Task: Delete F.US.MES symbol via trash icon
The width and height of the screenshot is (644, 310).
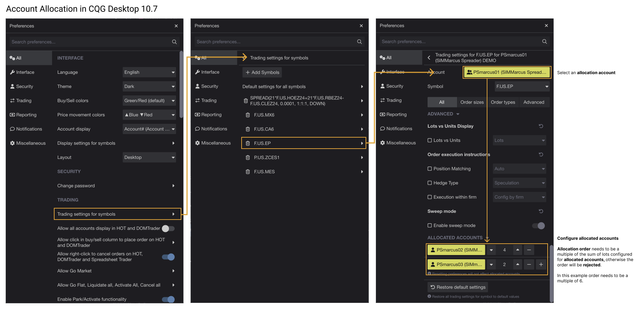Action: coord(248,172)
